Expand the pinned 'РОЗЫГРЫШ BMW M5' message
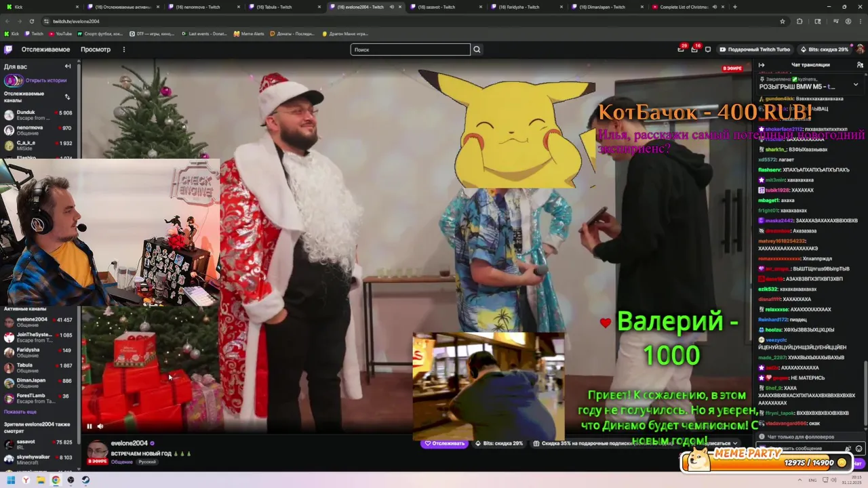 click(855, 85)
